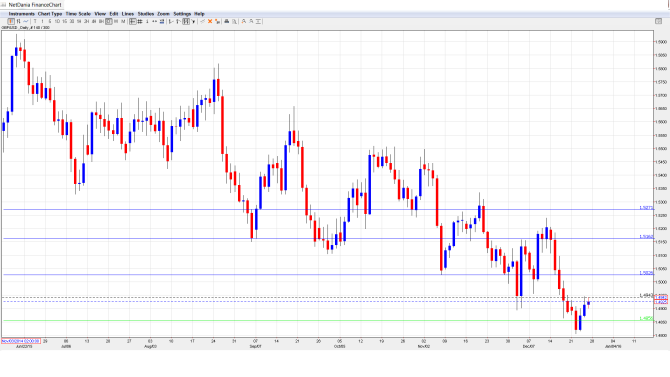The width and height of the screenshot is (670, 377).
Task: Open the Edit menu
Action: (114, 14)
